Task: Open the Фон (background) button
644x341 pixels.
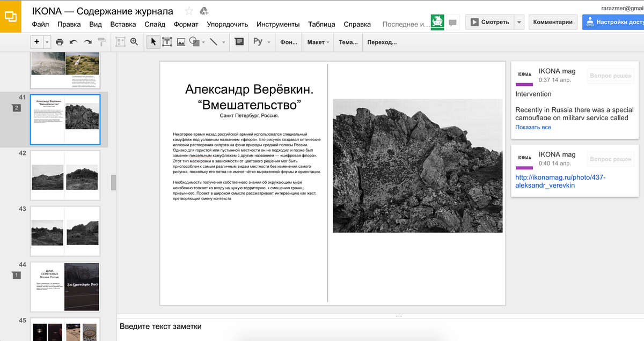Action: 289,42
